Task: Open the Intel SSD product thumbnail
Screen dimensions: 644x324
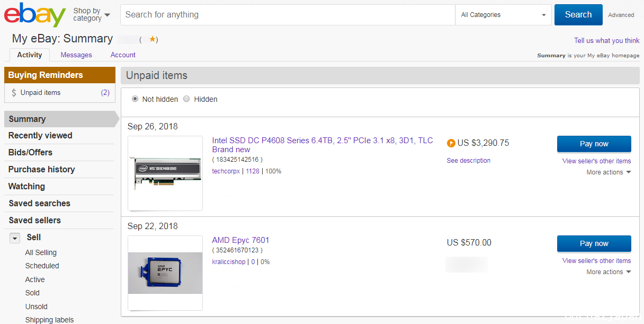Action: coord(165,173)
